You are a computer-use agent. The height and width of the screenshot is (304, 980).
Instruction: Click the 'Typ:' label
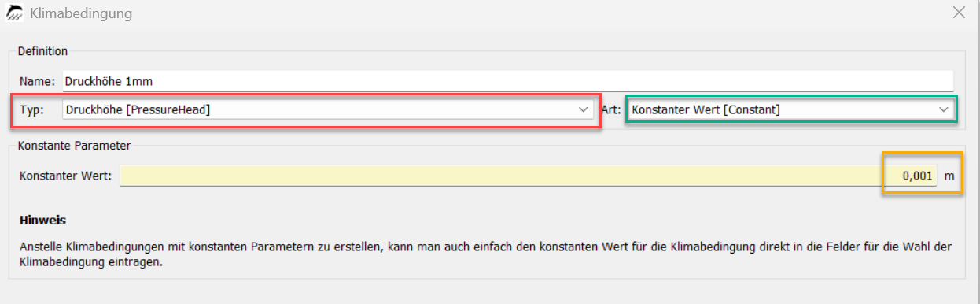pos(31,110)
